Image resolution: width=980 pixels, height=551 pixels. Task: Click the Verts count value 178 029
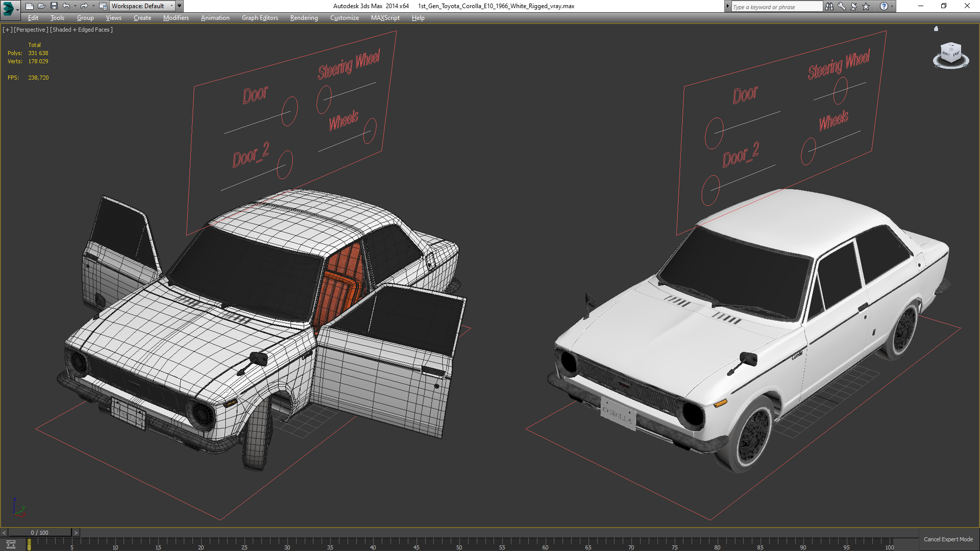click(38, 61)
